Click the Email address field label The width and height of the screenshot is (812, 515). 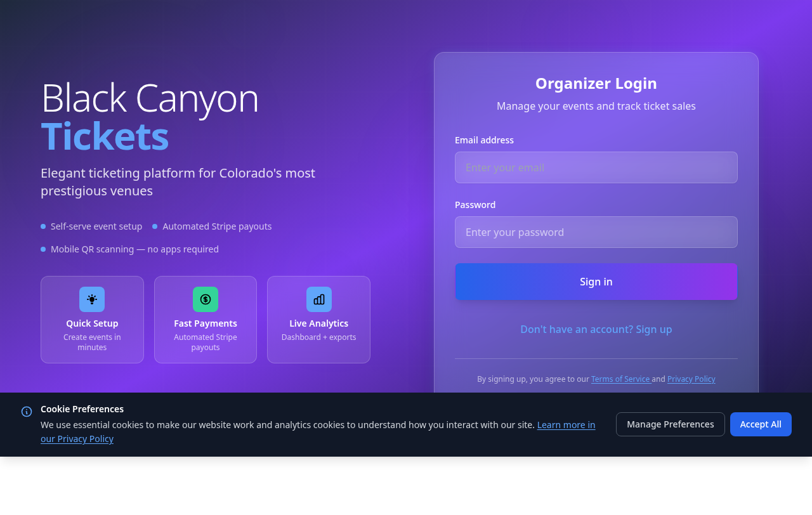coord(484,140)
